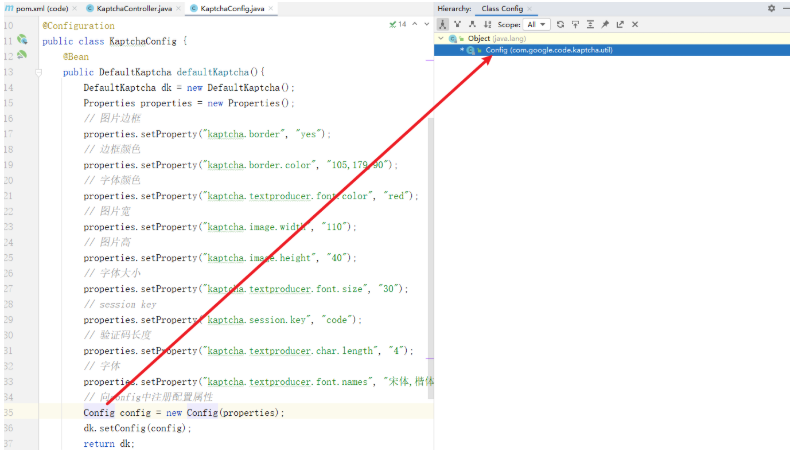Click the bean gutter icon on line 12
This screenshot has height=450, width=790.
point(22,55)
